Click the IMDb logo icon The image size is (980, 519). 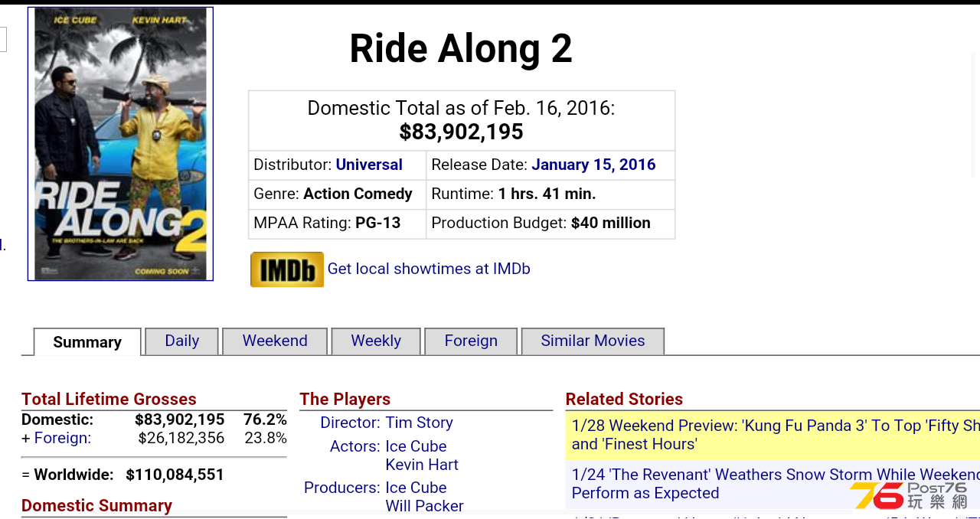287,269
